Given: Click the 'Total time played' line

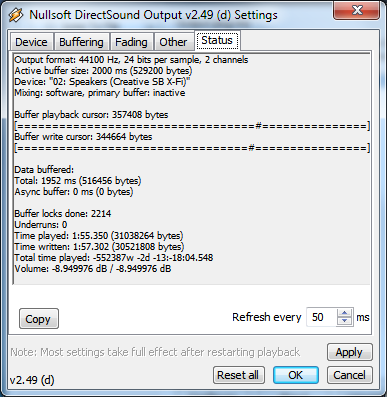Looking at the screenshot, I should pyautogui.click(x=114, y=258).
